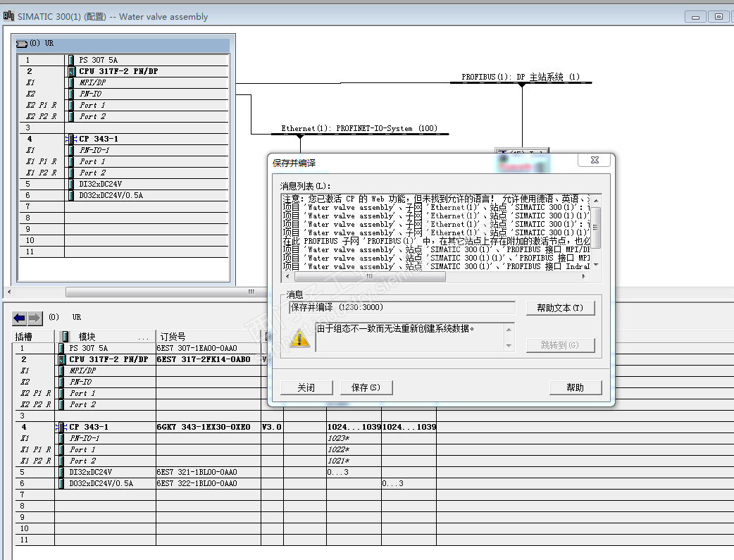This screenshot has height=560, width=734.
Task: Select the web function 注意 message line
Action: point(436,199)
